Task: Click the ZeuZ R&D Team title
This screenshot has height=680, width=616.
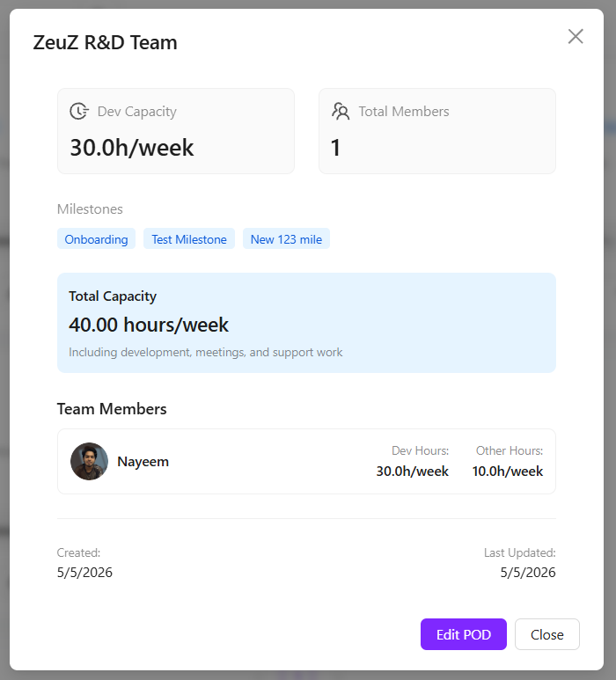Action: click(105, 42)
